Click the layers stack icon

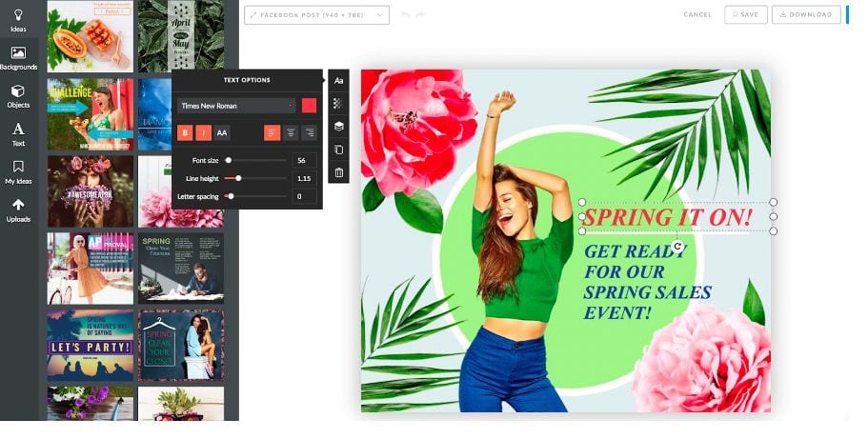coord(339,127)
